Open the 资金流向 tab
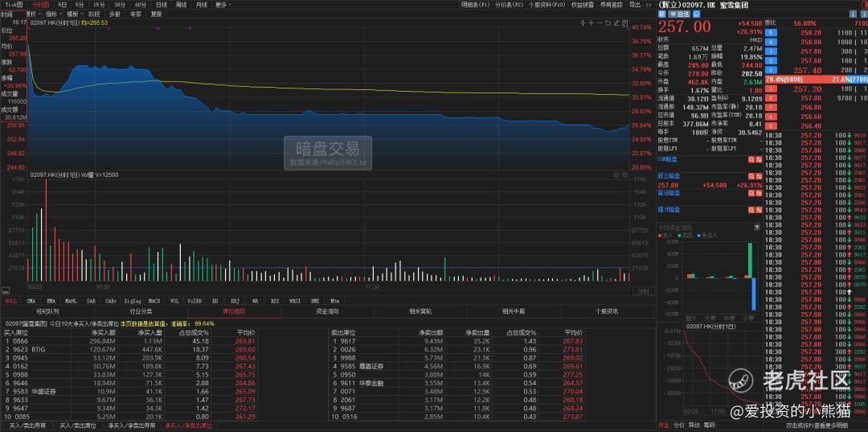This screenshot has width=868, height=432. click(327, 312)
